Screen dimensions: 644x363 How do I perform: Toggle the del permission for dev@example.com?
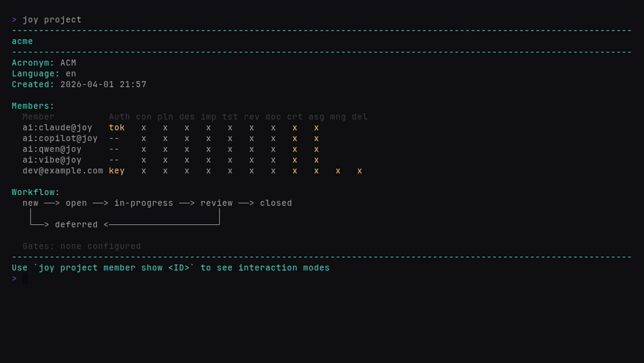pyautogui.click(x=359, y=170)
